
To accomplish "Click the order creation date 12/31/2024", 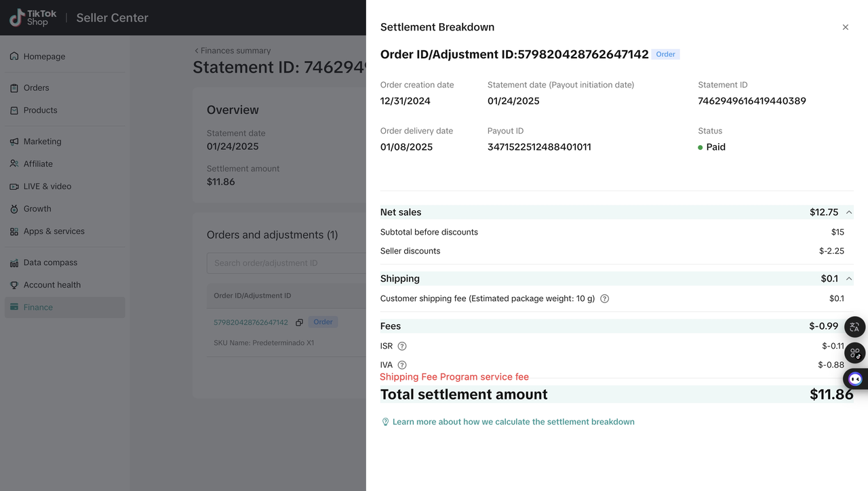I will tap(406, 101).
